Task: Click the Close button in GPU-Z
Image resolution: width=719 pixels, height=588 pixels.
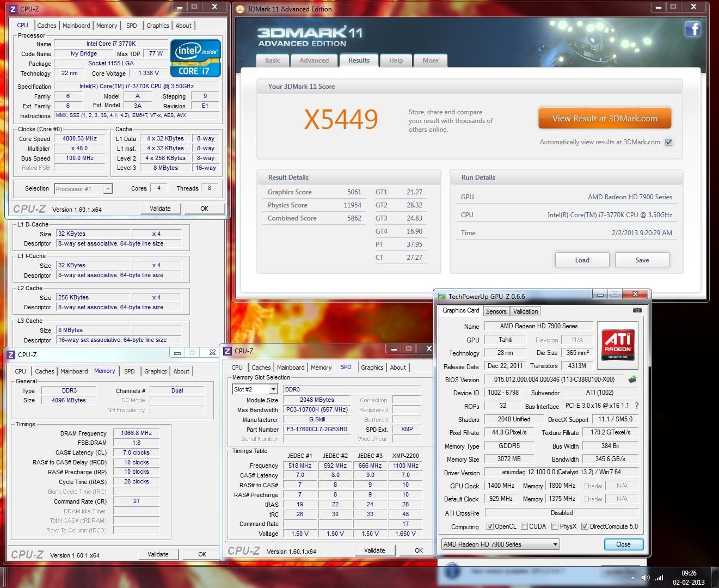Action: [623, 544]
